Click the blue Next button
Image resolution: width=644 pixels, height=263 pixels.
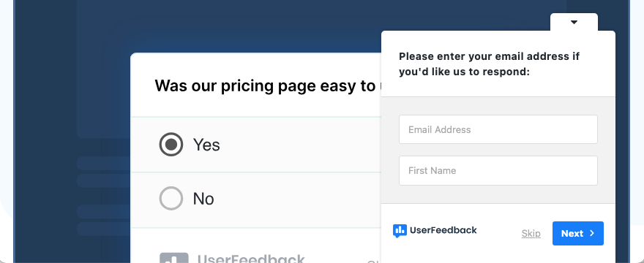coord(578,234)
